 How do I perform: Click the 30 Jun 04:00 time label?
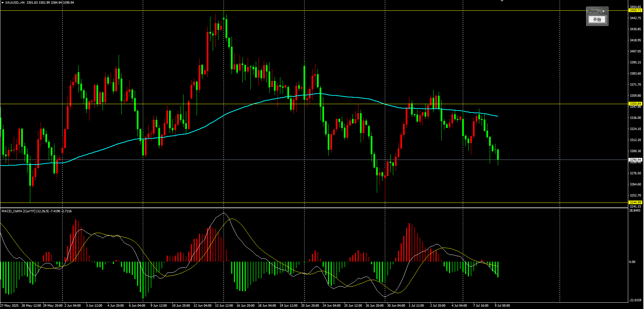(396, 306)
